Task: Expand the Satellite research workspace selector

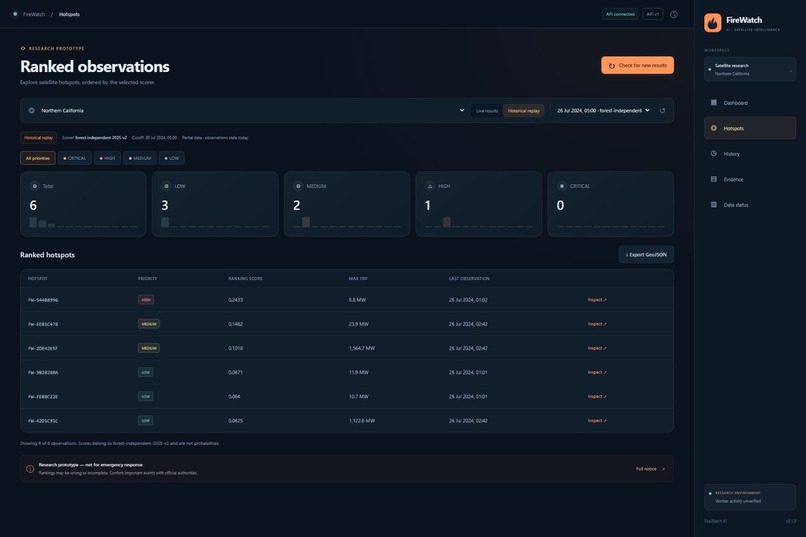Action: tap(750, 69)
